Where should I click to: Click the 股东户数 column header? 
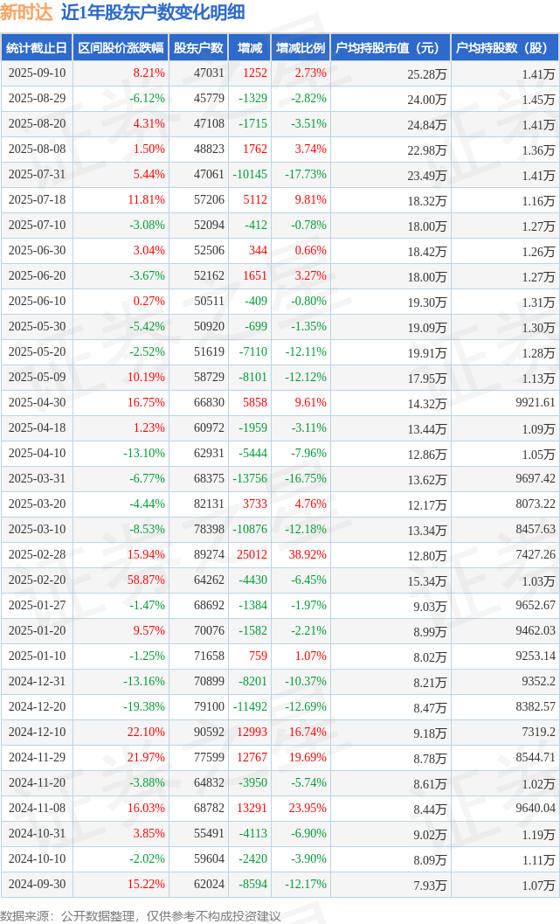(198, 48)
